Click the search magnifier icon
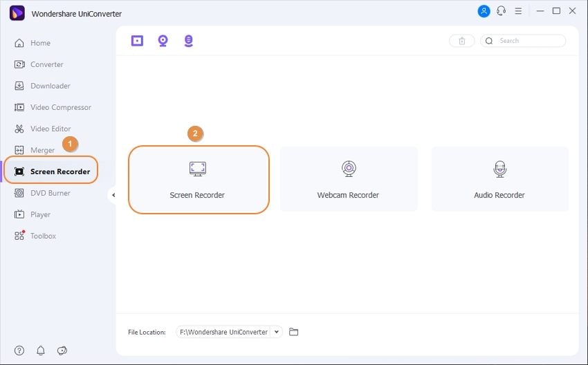The width and height of the screenshot is (588, 365). coord(489,41)
